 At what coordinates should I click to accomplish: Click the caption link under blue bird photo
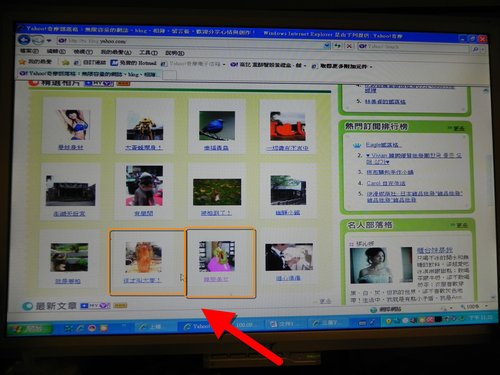pyautogui.click(x=216, y=148)
